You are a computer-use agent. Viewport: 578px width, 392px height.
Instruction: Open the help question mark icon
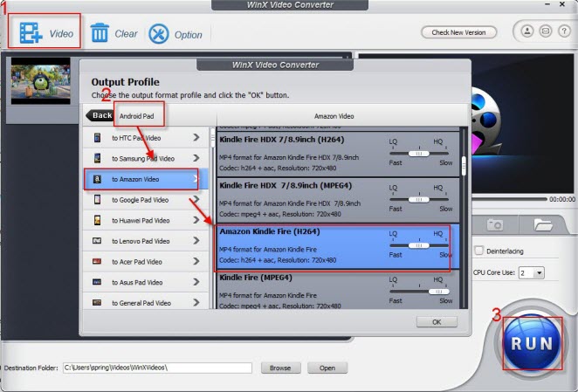coord(564,31)
